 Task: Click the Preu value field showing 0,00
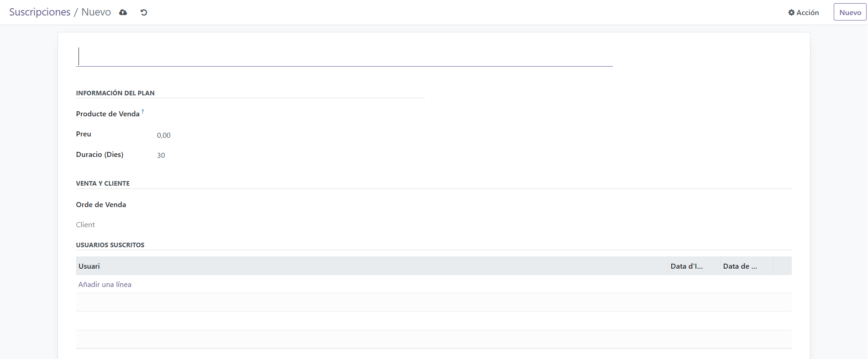[x=164, y=135]
